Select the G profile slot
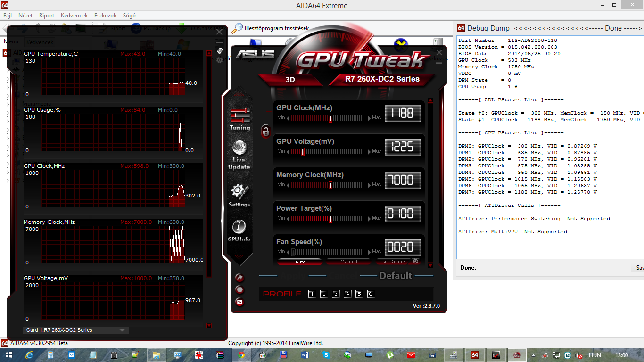This screenshot has height=362, width=644. point(371,294)
